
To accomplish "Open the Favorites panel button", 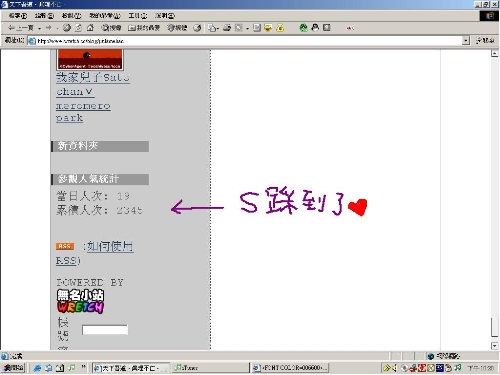I will [x=144, y=28].
